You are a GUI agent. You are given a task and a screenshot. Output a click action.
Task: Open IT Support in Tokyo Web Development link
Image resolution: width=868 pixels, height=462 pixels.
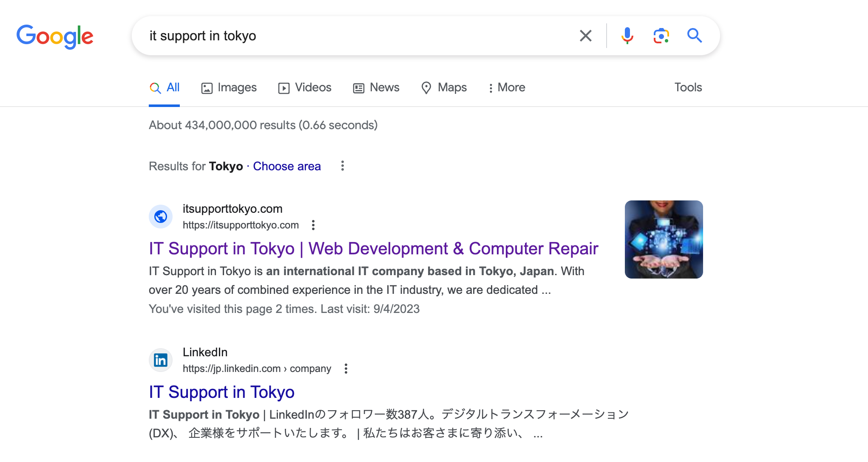tap(373, 249)
